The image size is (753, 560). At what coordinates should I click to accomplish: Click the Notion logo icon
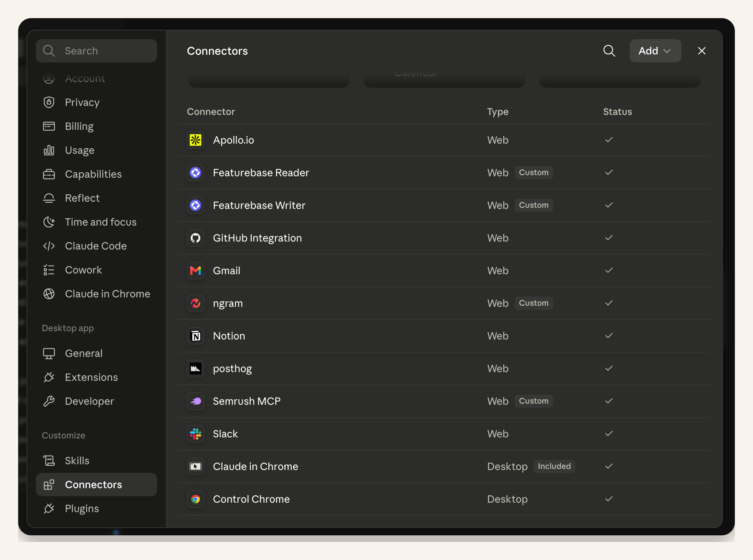point(196,336)
